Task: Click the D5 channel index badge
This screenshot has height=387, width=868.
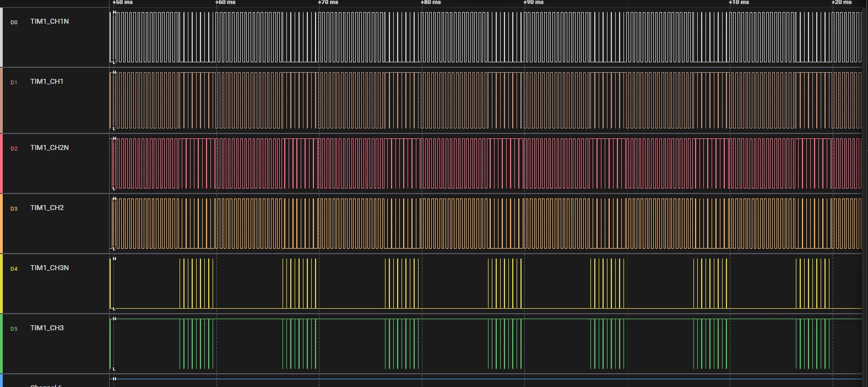Action: [14, 329]
